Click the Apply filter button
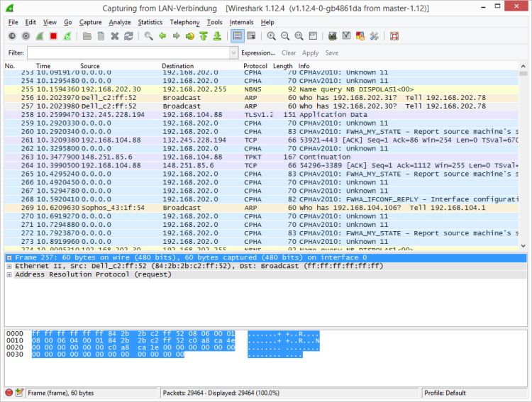532x402 pixels. [310, 53]
